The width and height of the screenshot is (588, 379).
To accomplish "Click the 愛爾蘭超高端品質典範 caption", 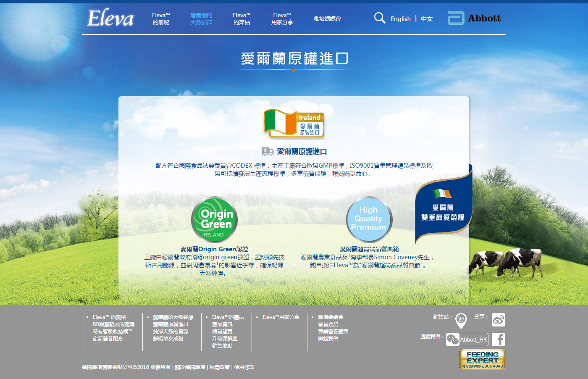I will [369, 249].
